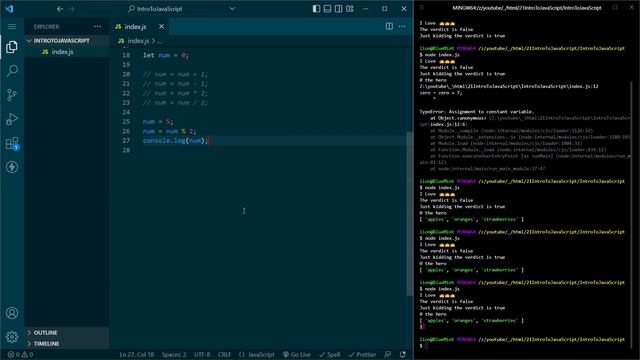Change encoding via UTF-8 status item
The width and height of the screenshot is (640, 360).
202,355
